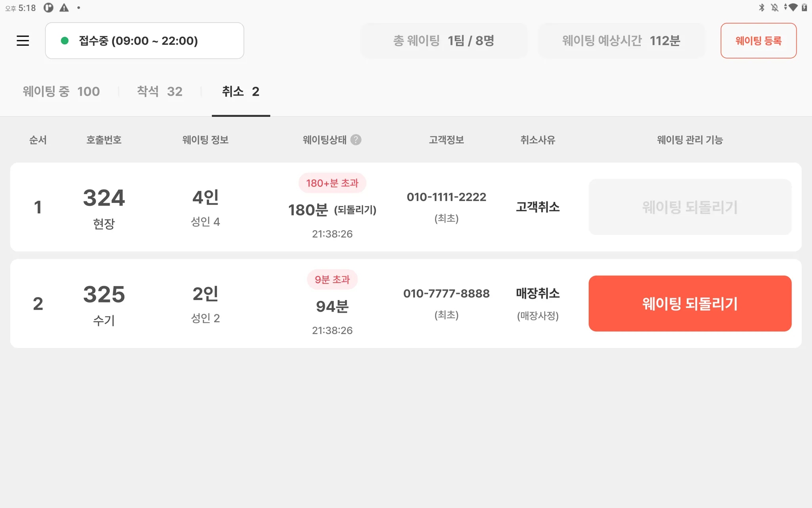Tap the muted notification bell icon
Screen dimensions: 812x508
tap(774, 8)
